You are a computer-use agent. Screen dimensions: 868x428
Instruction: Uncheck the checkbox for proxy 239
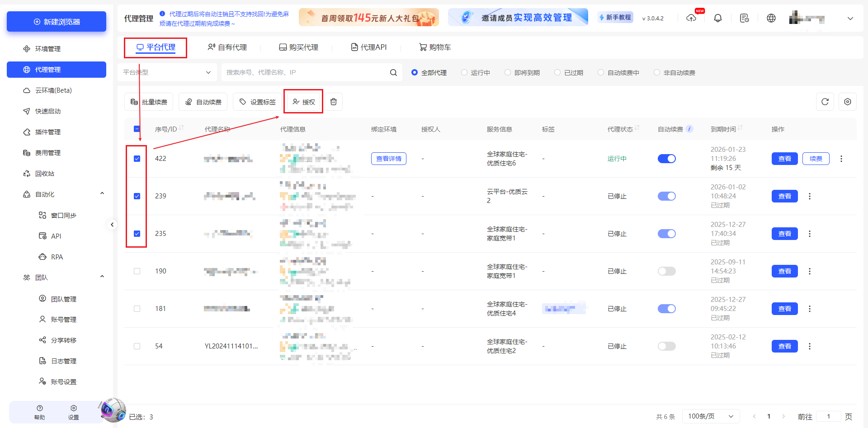[x=137, y=196]
